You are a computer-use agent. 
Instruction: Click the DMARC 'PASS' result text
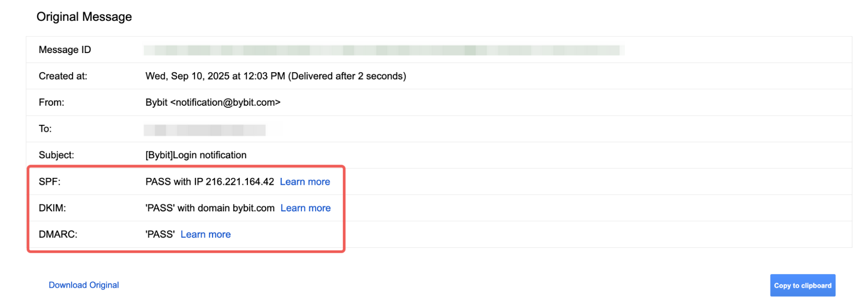pos(160,234)
